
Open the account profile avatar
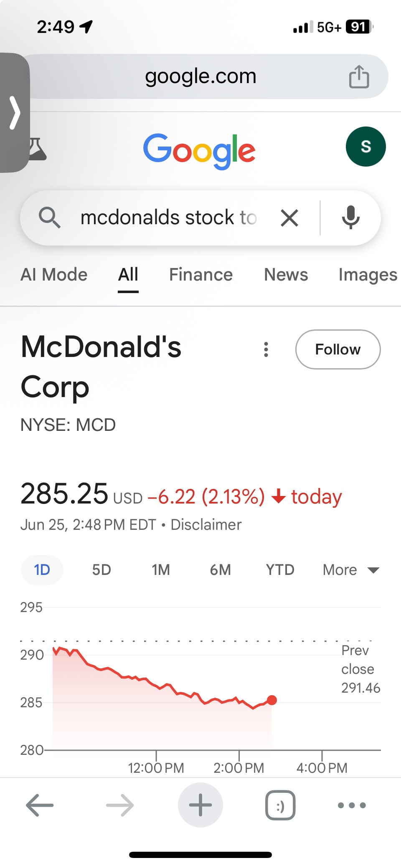pyautogui.click(x=365, y=147)
